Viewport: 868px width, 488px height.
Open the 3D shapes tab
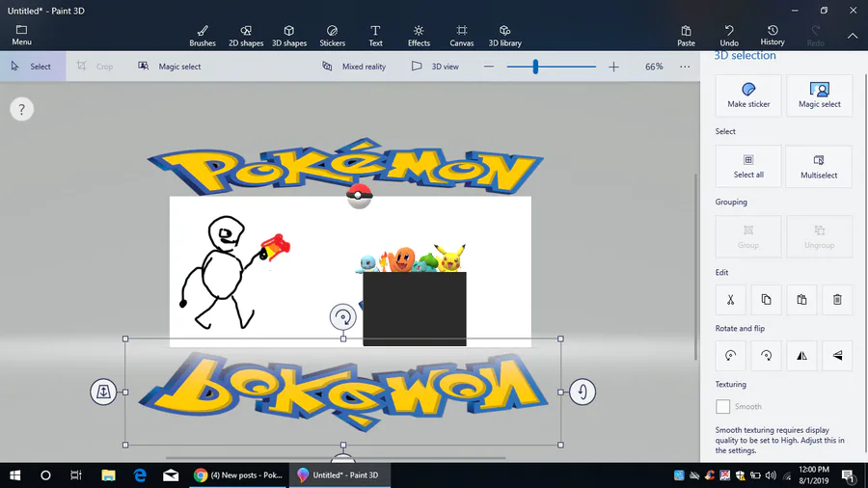coord(289,36)
